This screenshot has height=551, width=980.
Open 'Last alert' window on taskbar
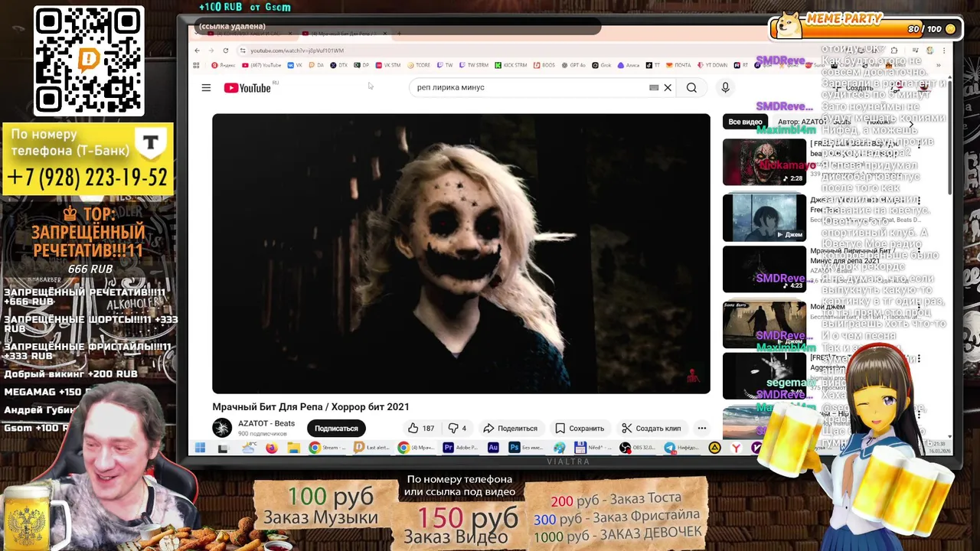[x=372, y=448]
